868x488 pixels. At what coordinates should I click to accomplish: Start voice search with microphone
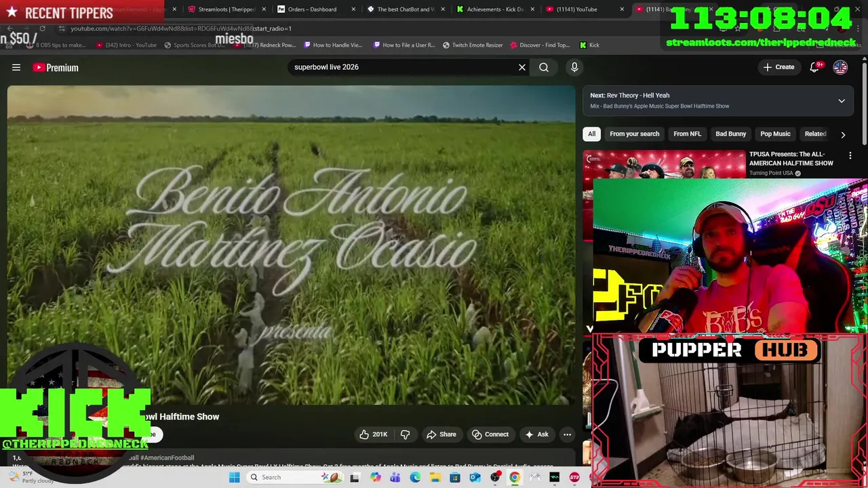pos(574,67)
